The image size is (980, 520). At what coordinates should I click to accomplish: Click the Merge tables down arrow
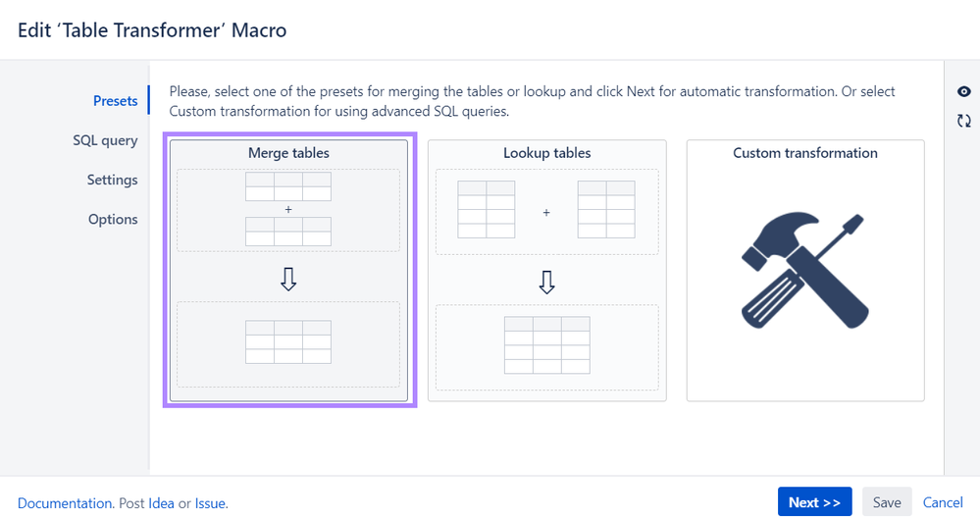[x=288, y=279]
